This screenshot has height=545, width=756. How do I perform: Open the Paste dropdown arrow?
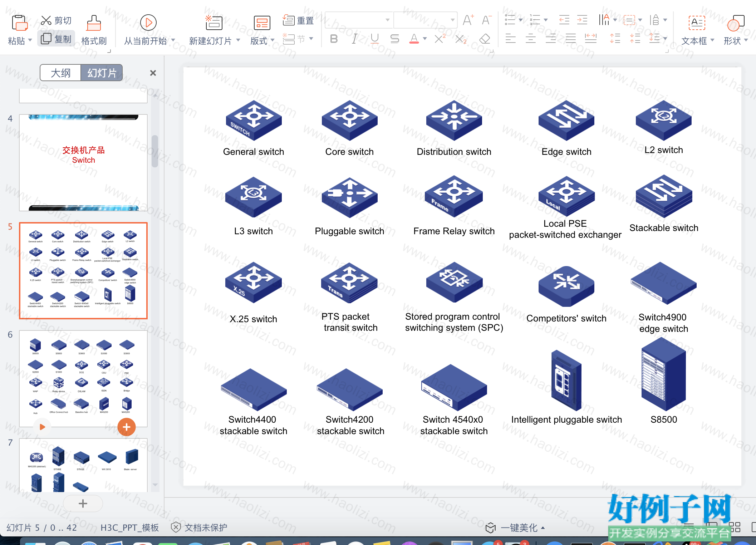30,40
